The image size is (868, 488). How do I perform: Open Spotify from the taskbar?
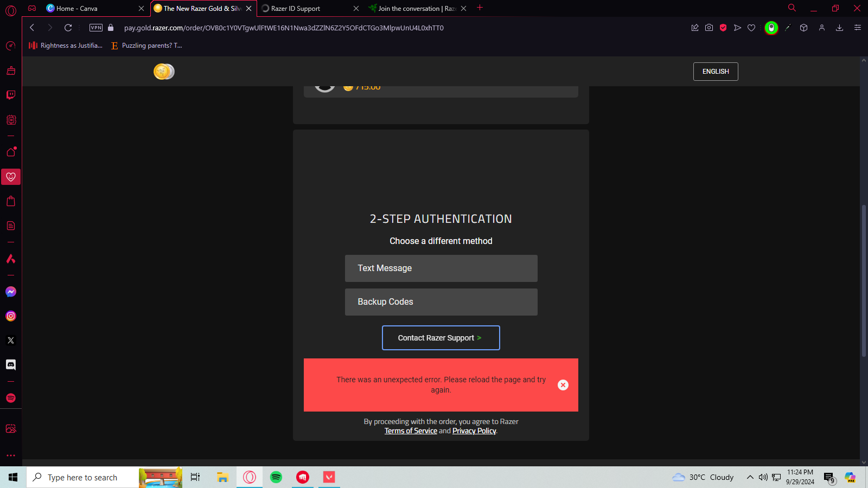pos(276,477)
